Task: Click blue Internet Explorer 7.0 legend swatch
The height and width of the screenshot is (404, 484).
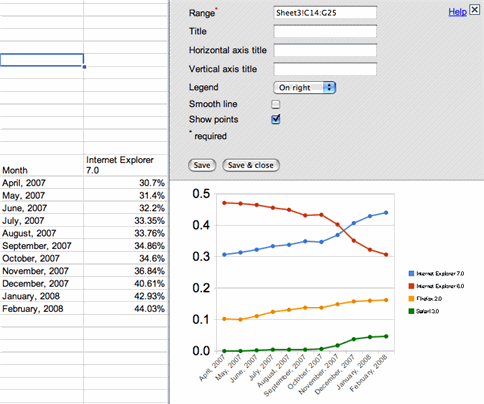Action: (x=411, y=274)
